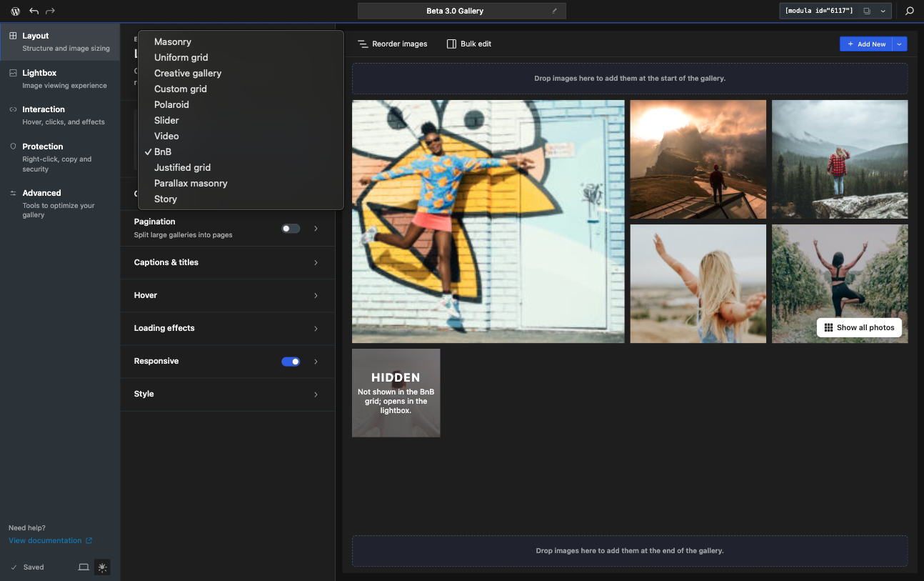This screenshot has width=924, height=581.
Task: Click the redo arrow icon
Action: click(x=50, y=11)
